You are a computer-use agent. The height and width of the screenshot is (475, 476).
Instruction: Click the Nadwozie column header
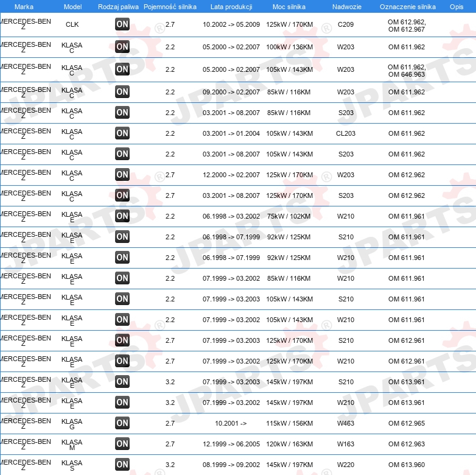coord(347,7)
